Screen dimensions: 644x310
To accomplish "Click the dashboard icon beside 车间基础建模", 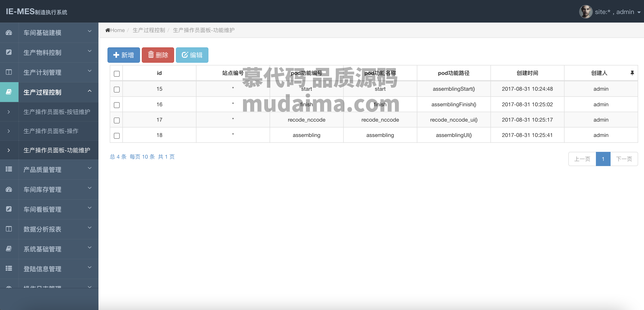I will point(9,32).
